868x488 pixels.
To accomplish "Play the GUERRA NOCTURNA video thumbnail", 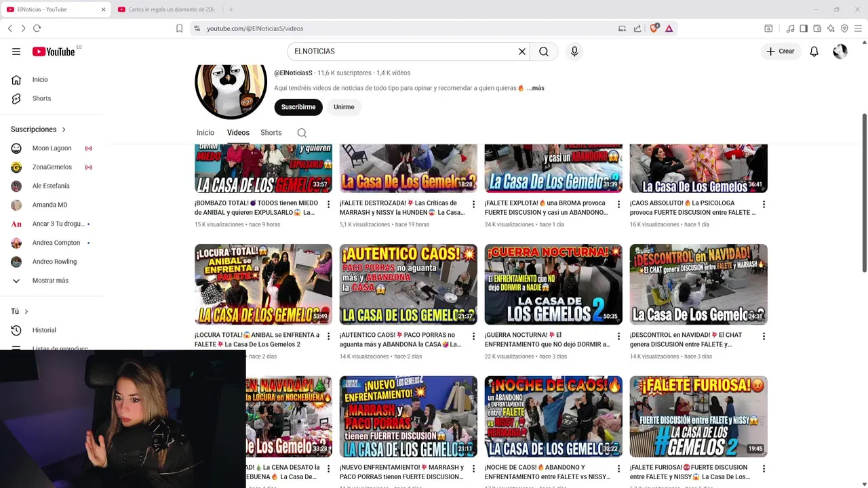I will 553,284.
